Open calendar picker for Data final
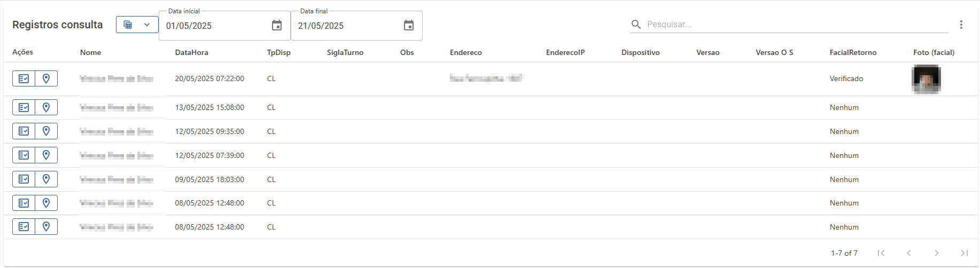The width and height of the screenshot is (980, 268). (x=409, y=26)
